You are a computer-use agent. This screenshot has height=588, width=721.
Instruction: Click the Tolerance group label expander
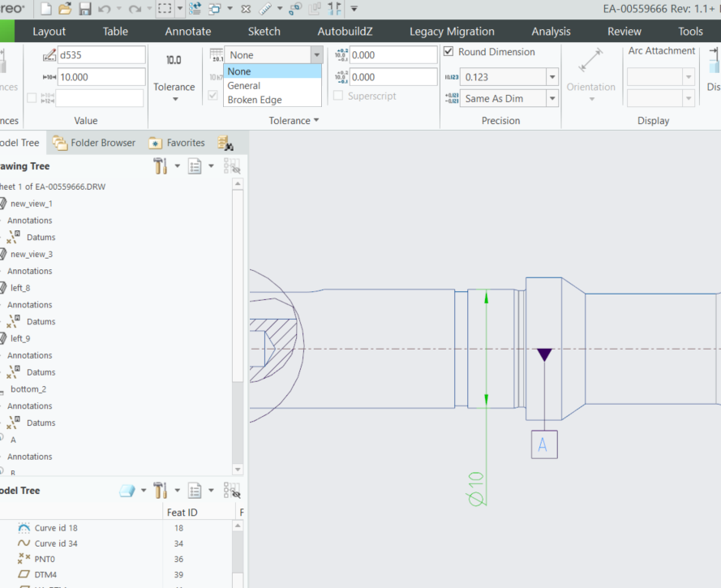coord(294,121)
